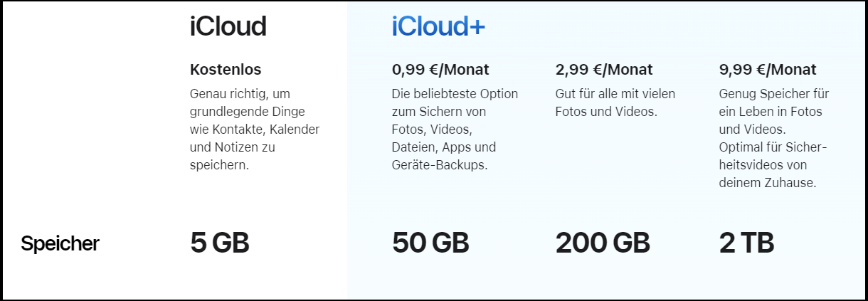868x301 pixels.
Task: Select the 0,99 €/Monat price
Action: 440,70
